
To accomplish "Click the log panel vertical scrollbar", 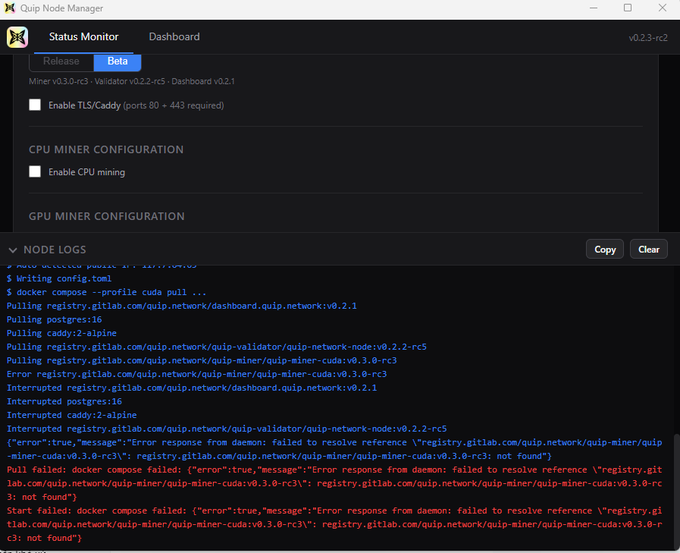I will [x=676, y=490].
